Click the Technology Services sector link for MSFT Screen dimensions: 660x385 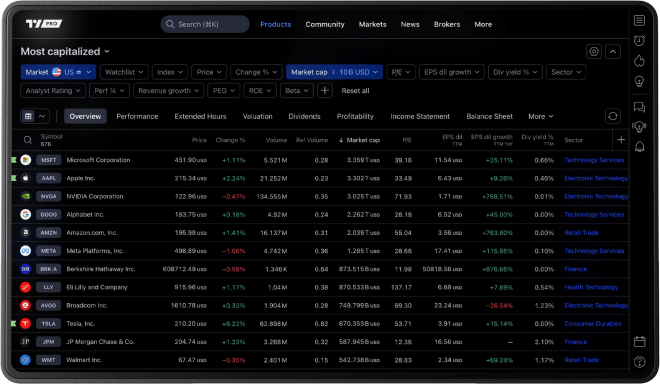point(594,160)
